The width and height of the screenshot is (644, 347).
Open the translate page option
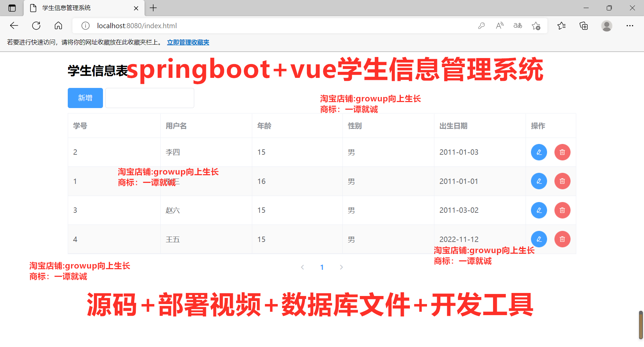coord(518,26)
